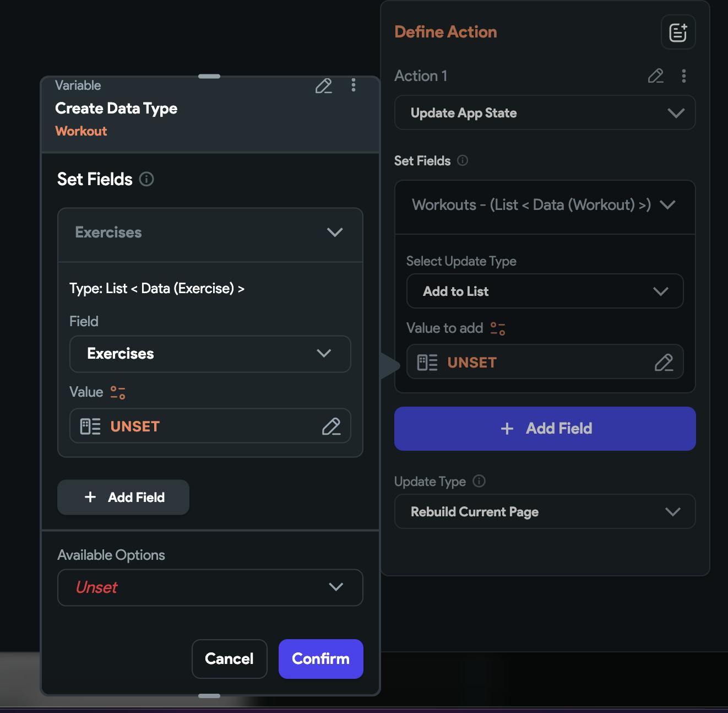728x713 pixels.
Task: Open the Add to List update type dropdown
Action: 545,291
